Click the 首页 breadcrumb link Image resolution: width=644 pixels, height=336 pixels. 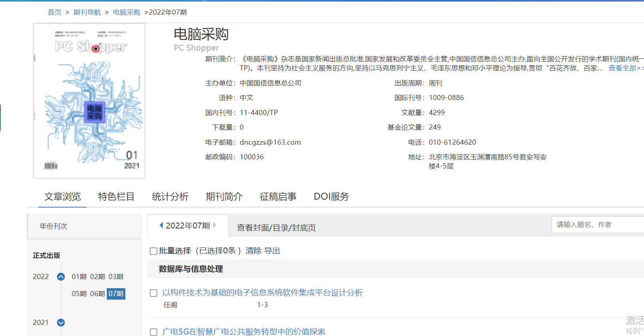coord(55,12)
